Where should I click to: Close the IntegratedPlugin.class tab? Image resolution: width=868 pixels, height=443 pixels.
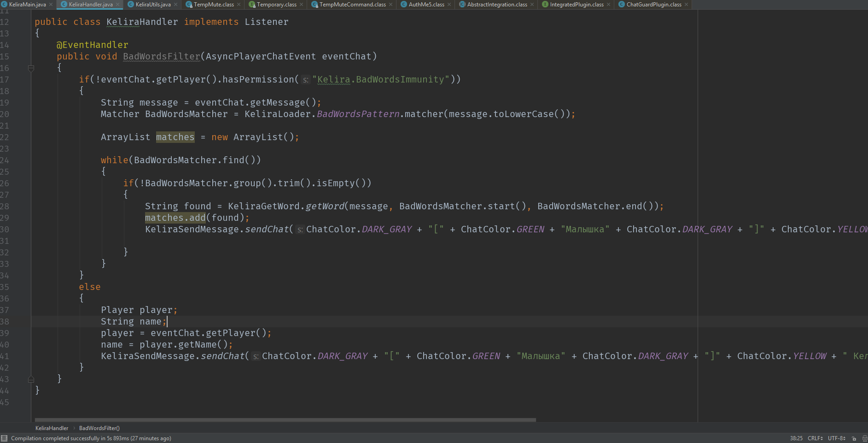[x=608, y=5]
